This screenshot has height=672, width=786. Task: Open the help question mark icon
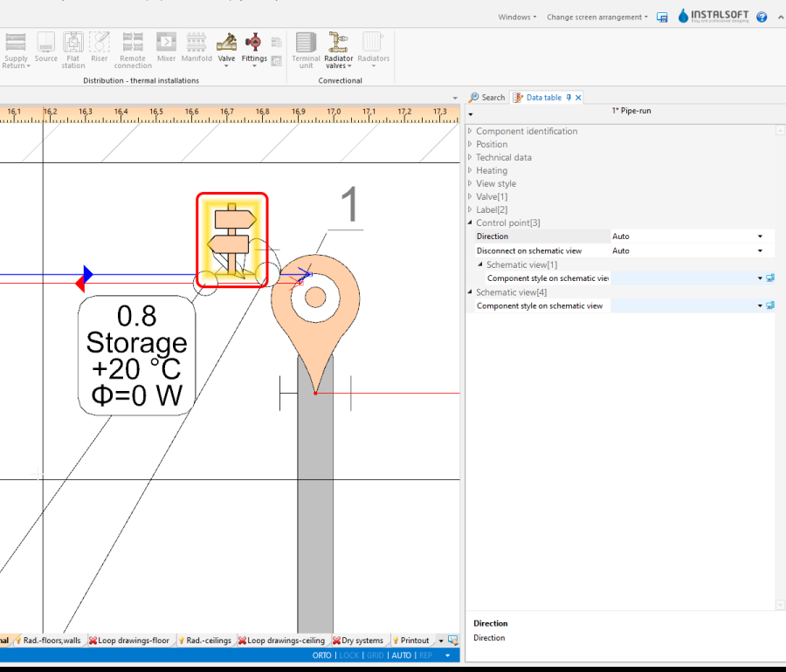(x=762, y=17)
